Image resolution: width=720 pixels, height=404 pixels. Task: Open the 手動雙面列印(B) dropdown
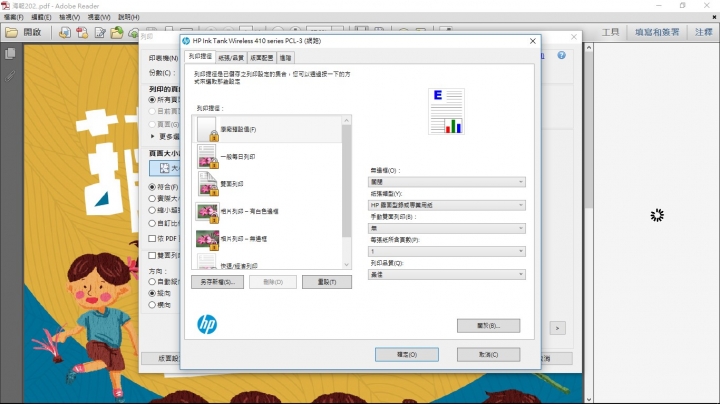[x=447, y=228]
